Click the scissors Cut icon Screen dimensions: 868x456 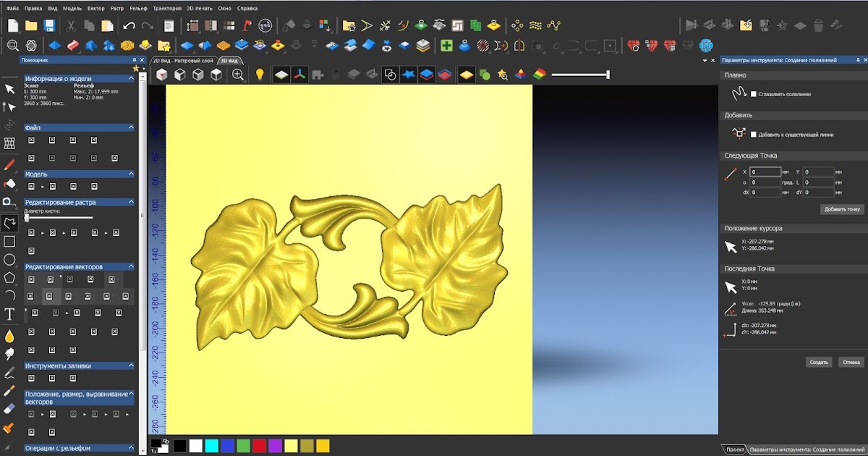[71, 25]
